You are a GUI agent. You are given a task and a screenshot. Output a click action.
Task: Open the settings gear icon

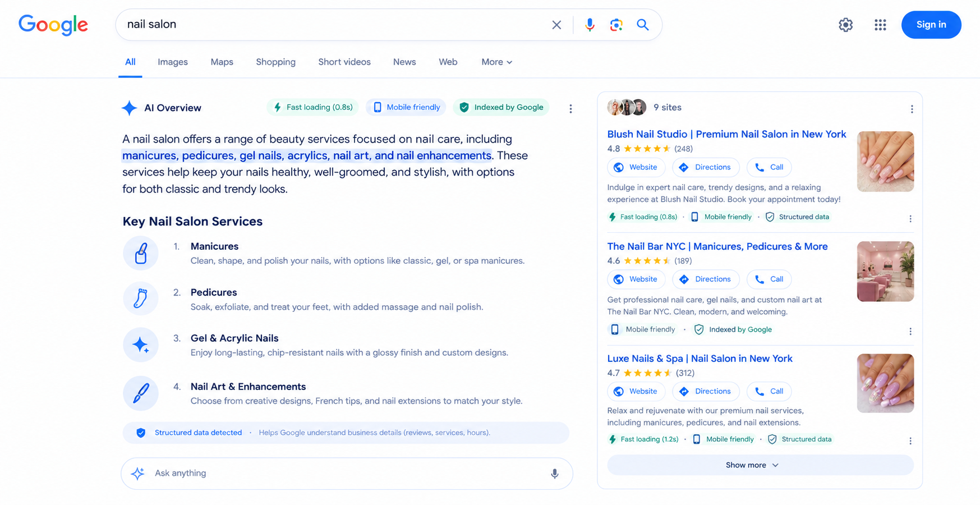tap(845, 25)
